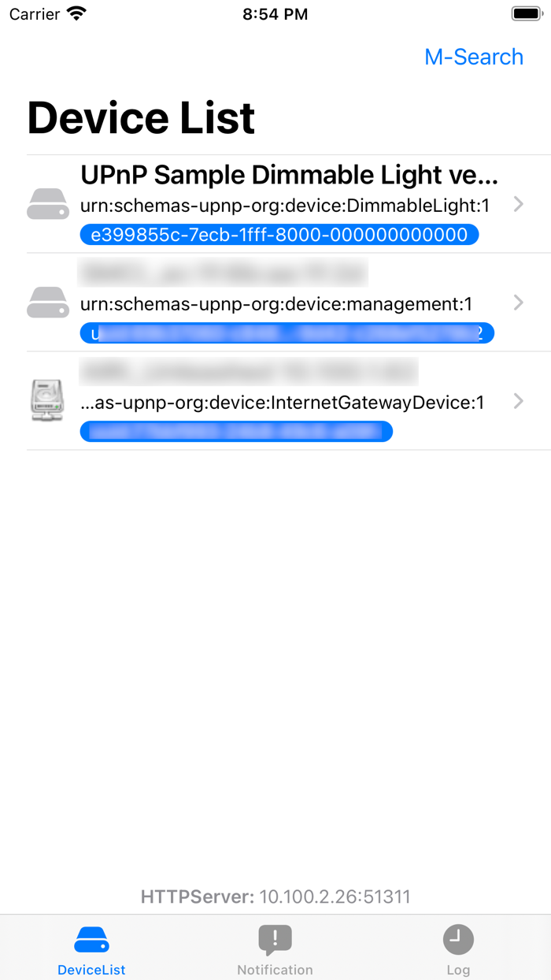Expand the InternetGatewayDevice entry chevron
Viewport: 551px width, 980px height.
coord(518,400)
